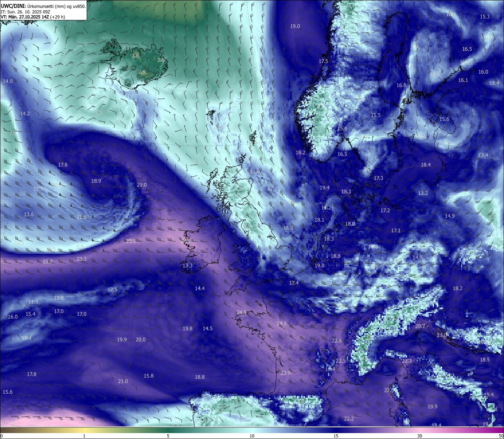
Task: Click the 17.5 value off Norway's coast
Action: 323,61
